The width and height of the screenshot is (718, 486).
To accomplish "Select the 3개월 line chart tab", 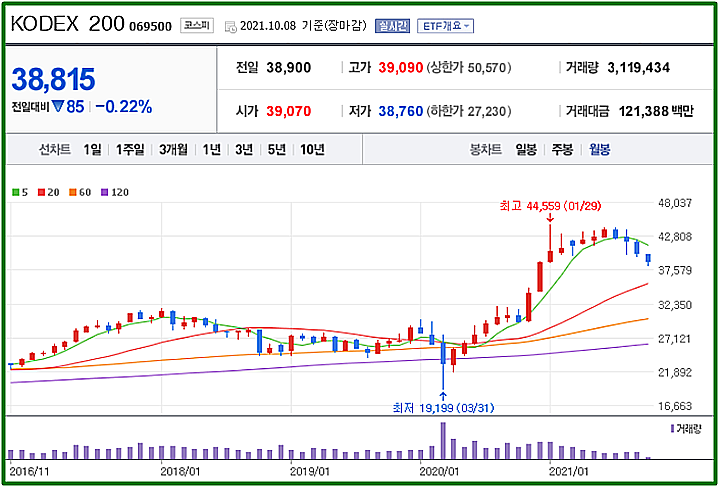I will 173,149.
